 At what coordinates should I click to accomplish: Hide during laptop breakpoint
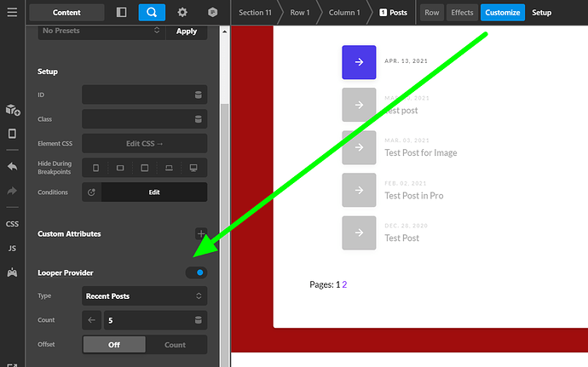click(x=169, y=168)
